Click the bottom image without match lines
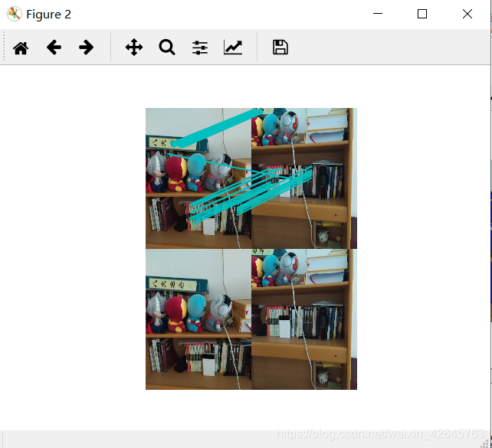Image resolution: width=492 pixels, height=448 pixels. tap(251, 319)
